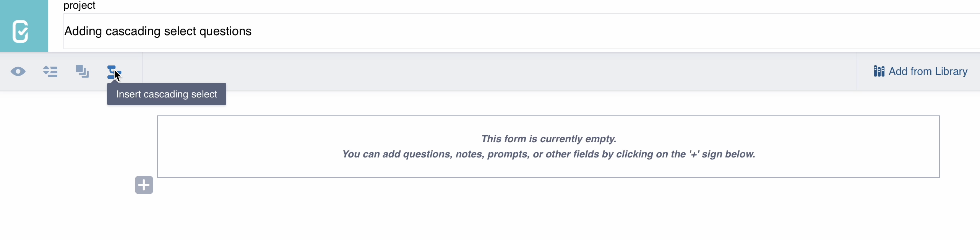Screen dimensions: 980x240
Task: Preview the form with eye icon
Action: pyautogui.click(x=18, y=71)
